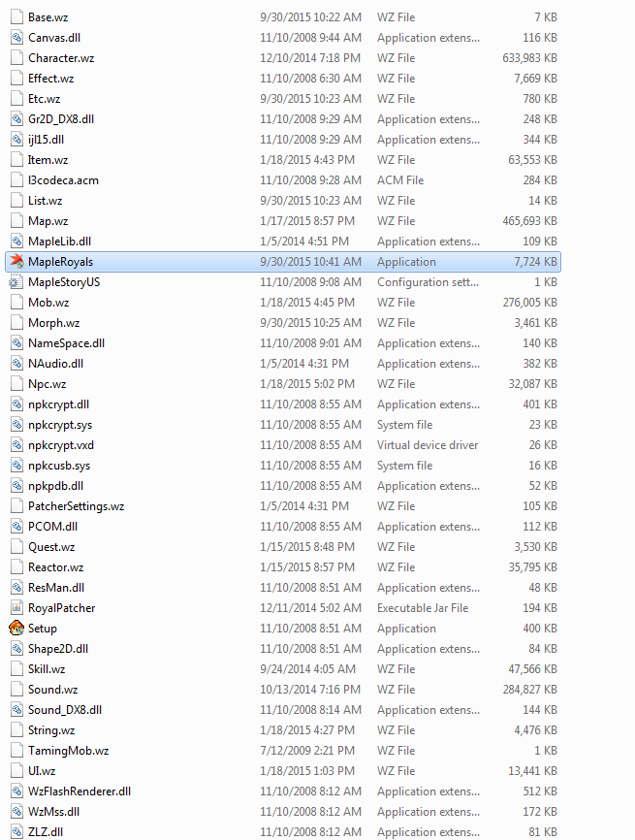Click the 1/5/2014 4:51 PM date of MapleLib.dll

[x=304, y=242]
